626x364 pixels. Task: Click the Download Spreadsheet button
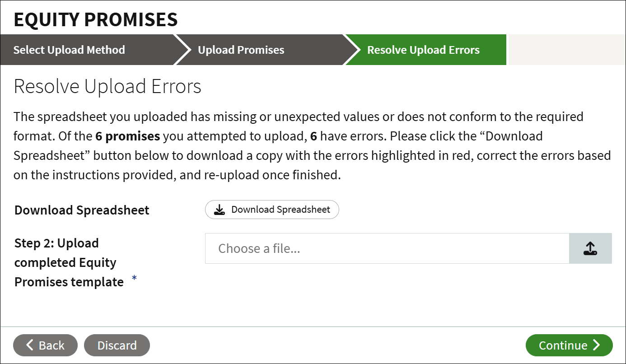click(x=272, y=210)
